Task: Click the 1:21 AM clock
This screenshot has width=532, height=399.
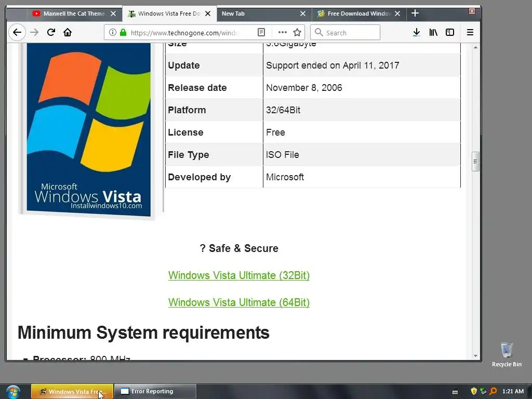Action: [x=513, y=391]
